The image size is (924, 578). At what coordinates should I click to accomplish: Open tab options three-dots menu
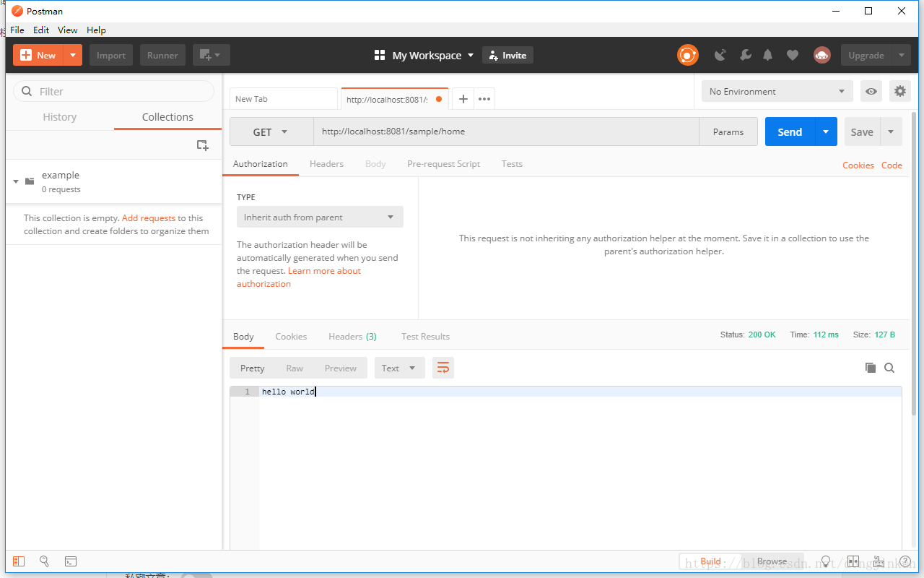pos(484,99)
